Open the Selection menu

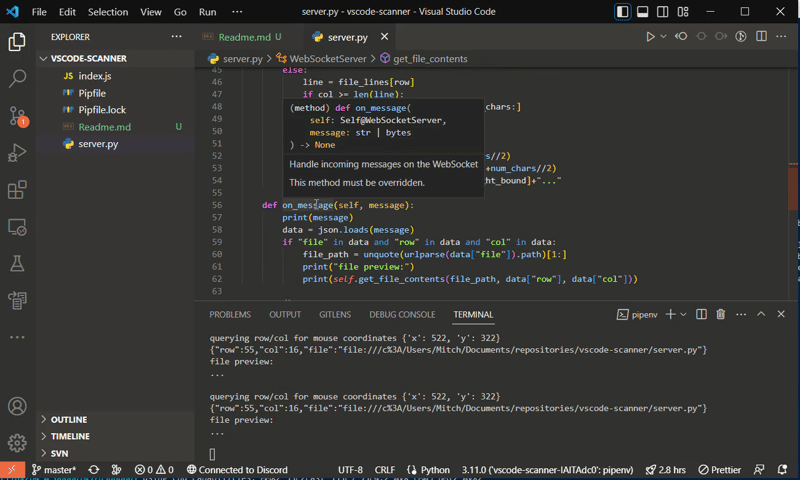(x=108, y=12)
